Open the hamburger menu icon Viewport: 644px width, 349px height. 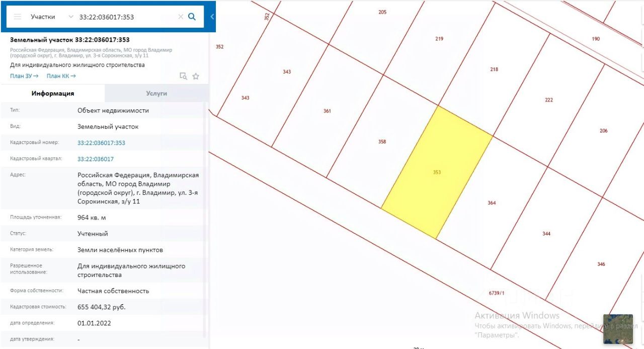pyautogui.click(x=18, y=17)
